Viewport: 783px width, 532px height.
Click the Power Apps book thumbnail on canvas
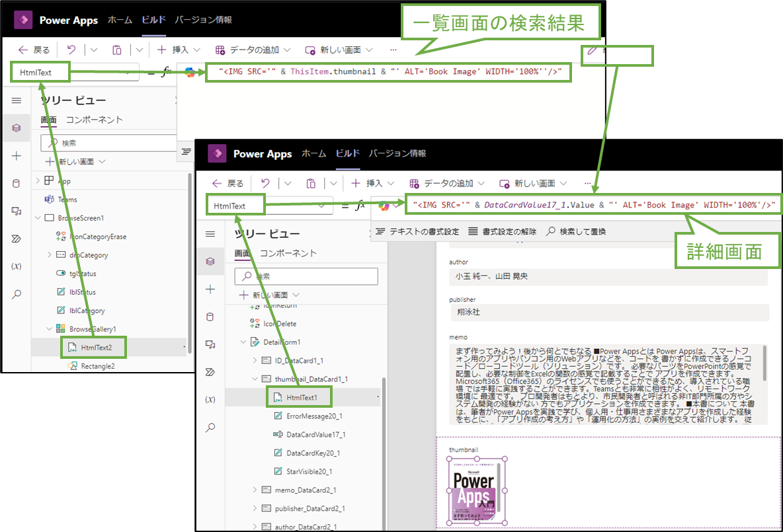(476, 491)
